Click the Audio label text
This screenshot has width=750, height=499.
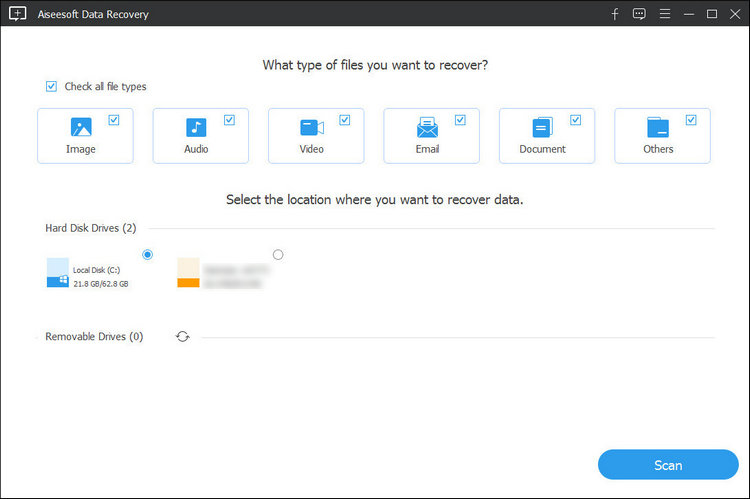point(196,149)
